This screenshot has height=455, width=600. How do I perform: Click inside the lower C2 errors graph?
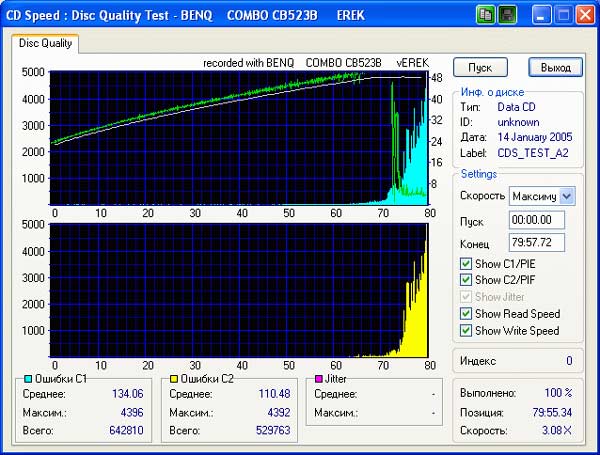coord(240,290)
